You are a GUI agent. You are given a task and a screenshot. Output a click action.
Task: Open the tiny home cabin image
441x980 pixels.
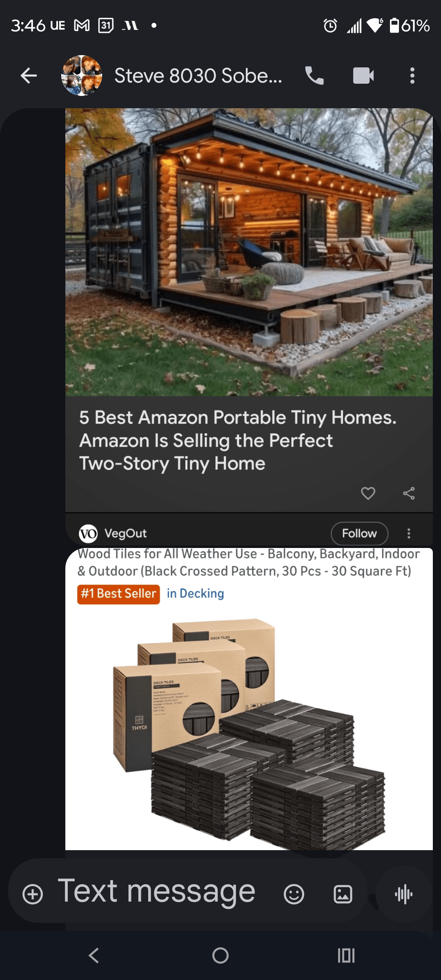[x=249, y=252]
